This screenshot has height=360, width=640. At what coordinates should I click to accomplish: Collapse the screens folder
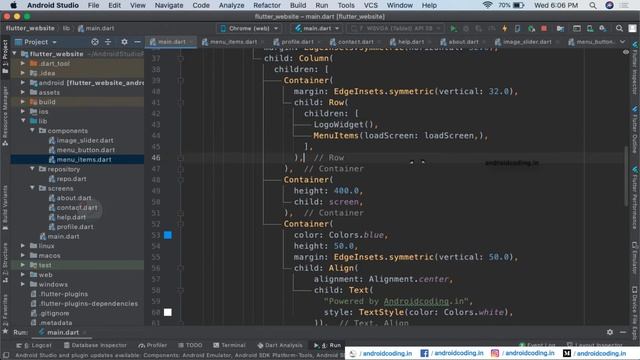[32, 188]
